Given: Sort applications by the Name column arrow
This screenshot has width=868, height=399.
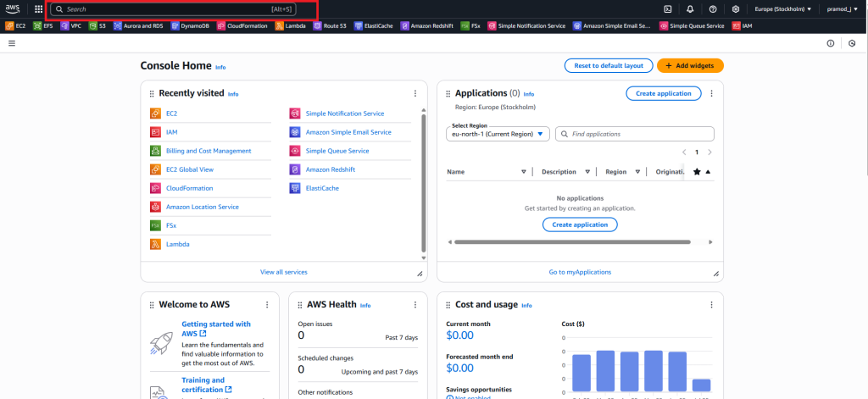Looking at the screenshot, I should (524, 172).
